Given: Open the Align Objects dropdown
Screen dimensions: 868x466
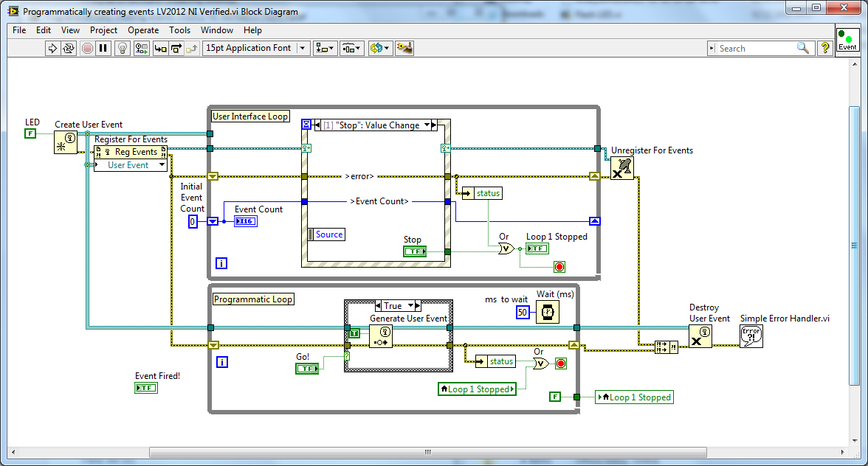Looking at the screenshot, I should 325,49.
